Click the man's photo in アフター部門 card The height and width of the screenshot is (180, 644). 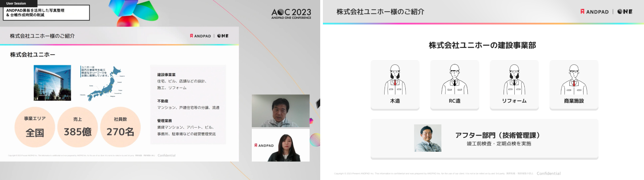click(428, 138)
